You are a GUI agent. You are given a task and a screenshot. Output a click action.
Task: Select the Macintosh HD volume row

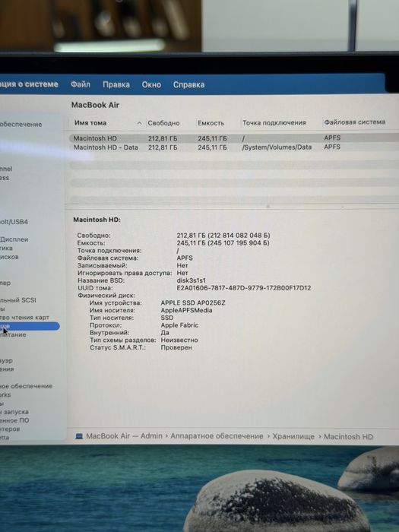[x=233, y=138]
